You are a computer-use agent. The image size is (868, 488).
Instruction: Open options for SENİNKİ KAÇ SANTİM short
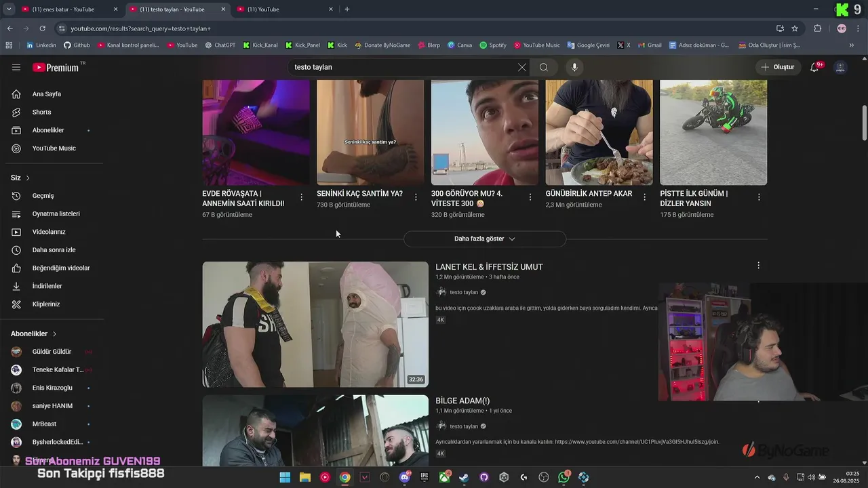(x=416, y=197)
